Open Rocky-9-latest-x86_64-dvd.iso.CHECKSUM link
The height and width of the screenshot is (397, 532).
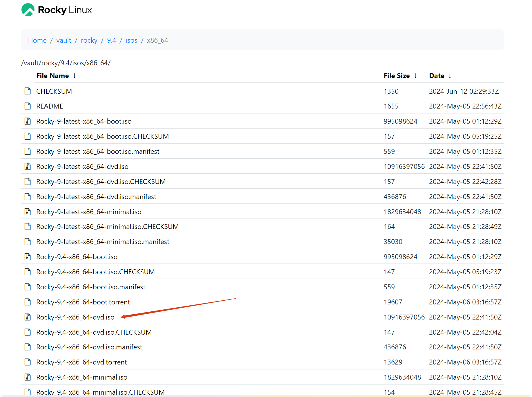point(101,182)
